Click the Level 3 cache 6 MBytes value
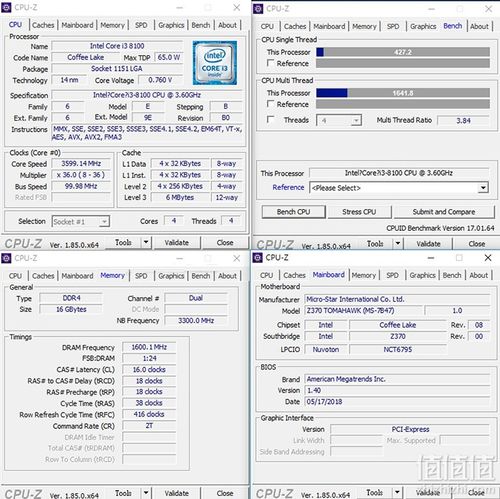 click(180, 197)
